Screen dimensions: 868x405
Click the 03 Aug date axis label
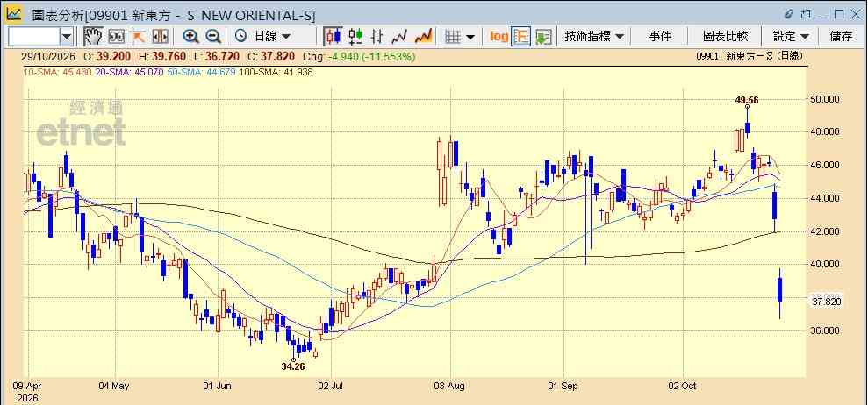coord(449,386)
